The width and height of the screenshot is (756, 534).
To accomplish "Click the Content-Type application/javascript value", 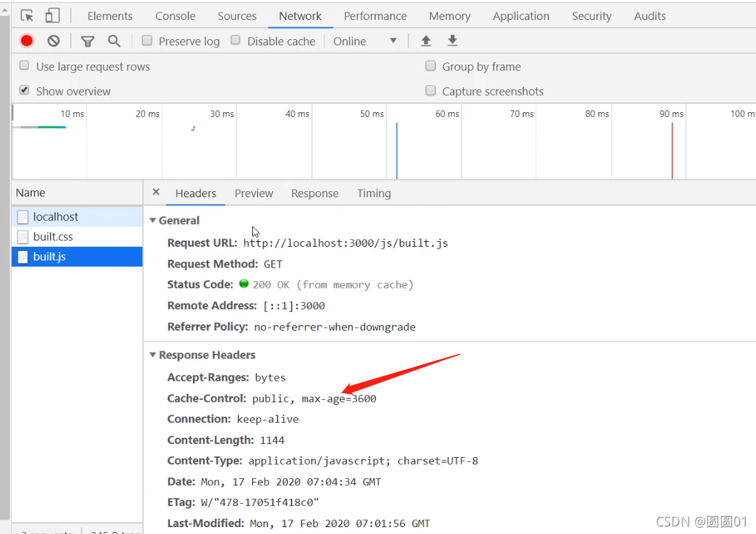I will pos(363,461).
